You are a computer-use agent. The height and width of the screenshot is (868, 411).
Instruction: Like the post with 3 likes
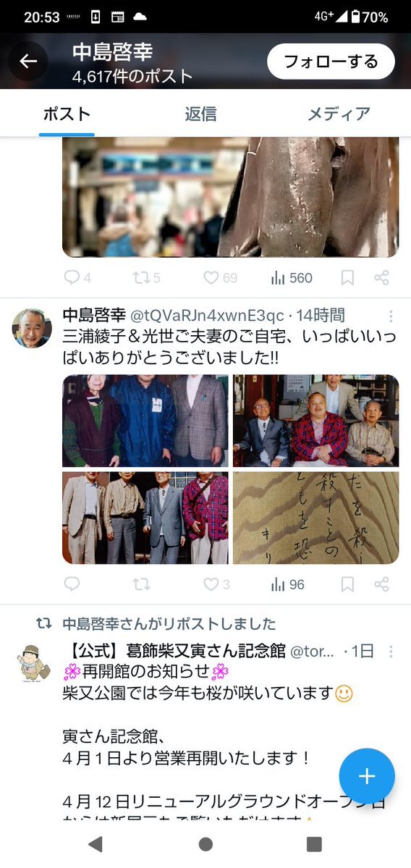[x=216, y=584]
